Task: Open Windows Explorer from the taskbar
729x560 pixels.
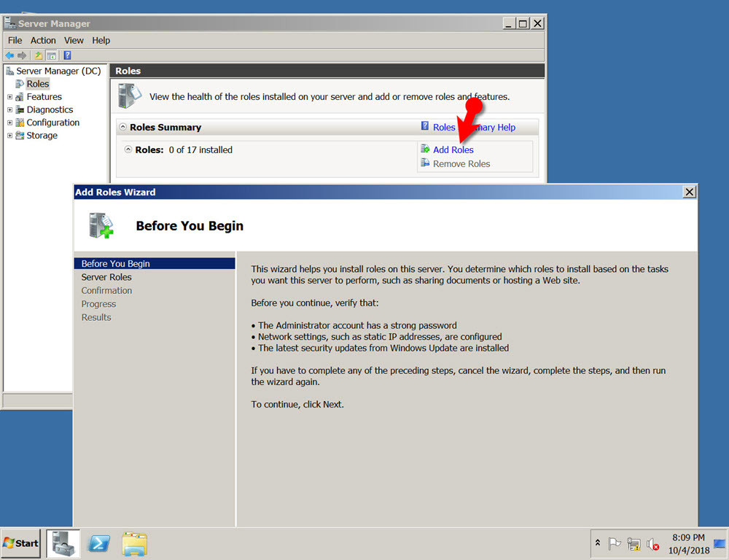Action: click(134, 543)
